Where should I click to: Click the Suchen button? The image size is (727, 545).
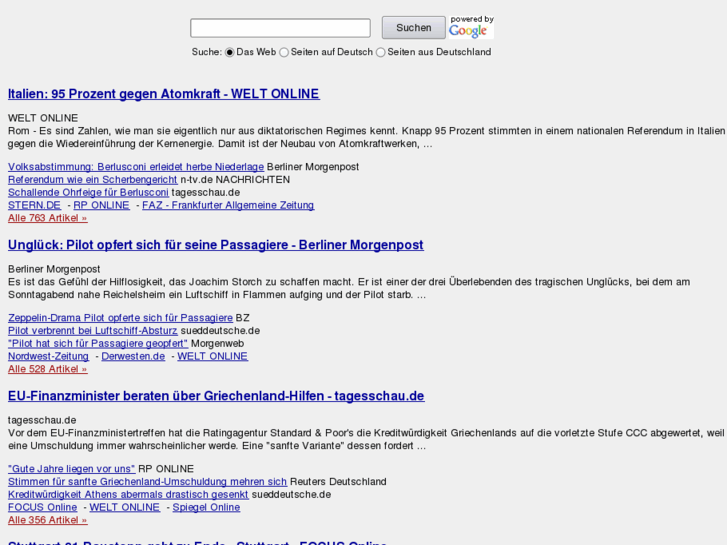tap(414, 28)
